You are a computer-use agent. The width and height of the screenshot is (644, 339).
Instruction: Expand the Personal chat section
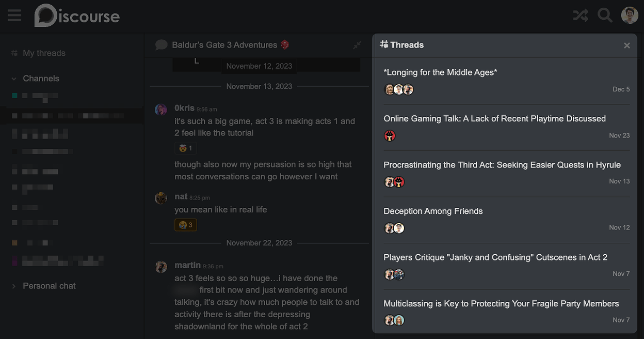pos(14,286)
